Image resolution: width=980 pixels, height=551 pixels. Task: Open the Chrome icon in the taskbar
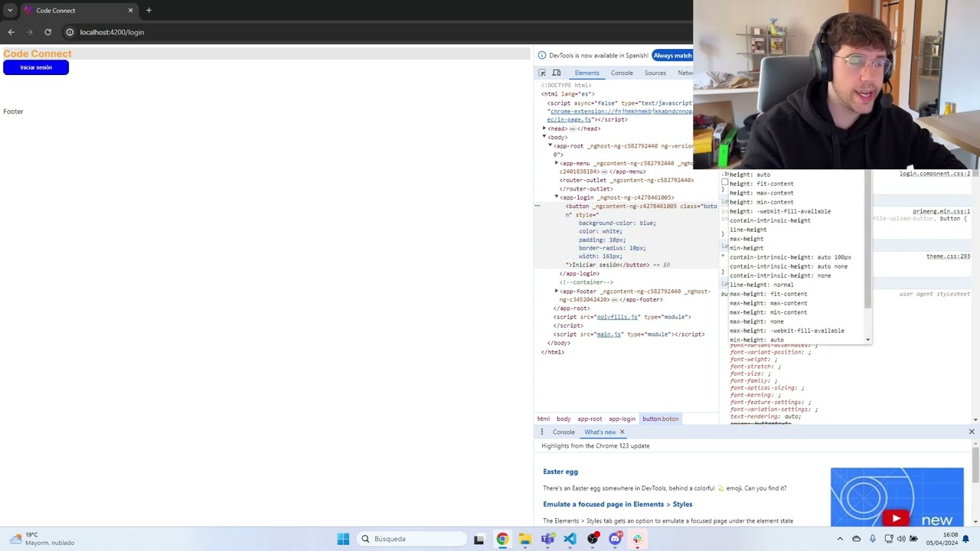click(502, 539)
